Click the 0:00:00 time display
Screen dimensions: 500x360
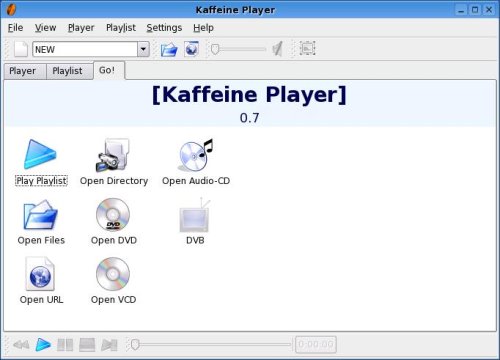point(316,344)
